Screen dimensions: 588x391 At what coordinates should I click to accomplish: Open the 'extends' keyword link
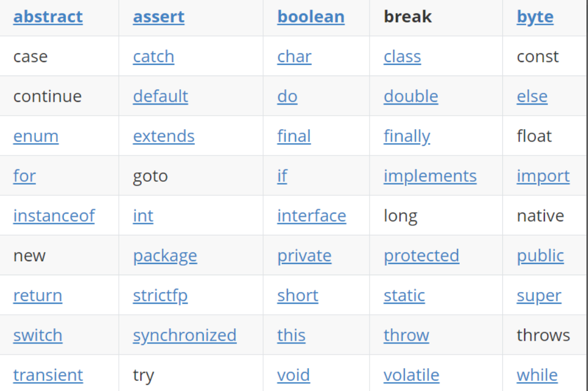[164, 136]
